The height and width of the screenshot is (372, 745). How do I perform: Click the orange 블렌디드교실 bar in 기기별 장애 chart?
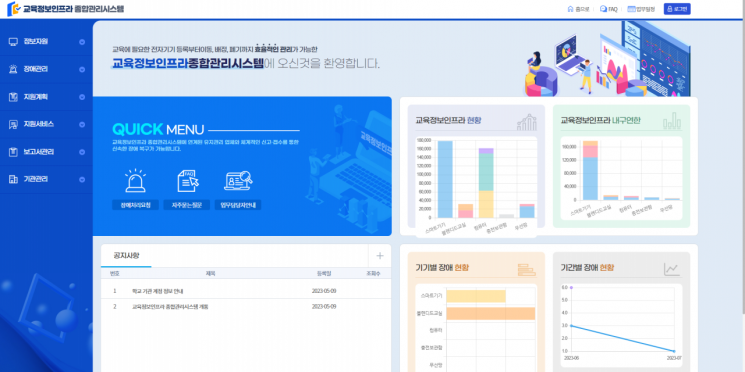click(x=491, y=313)
